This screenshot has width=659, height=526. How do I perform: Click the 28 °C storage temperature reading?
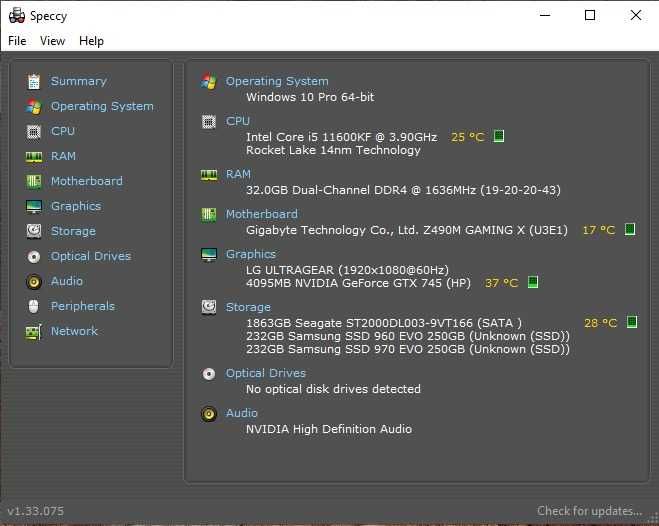(601, 323)
